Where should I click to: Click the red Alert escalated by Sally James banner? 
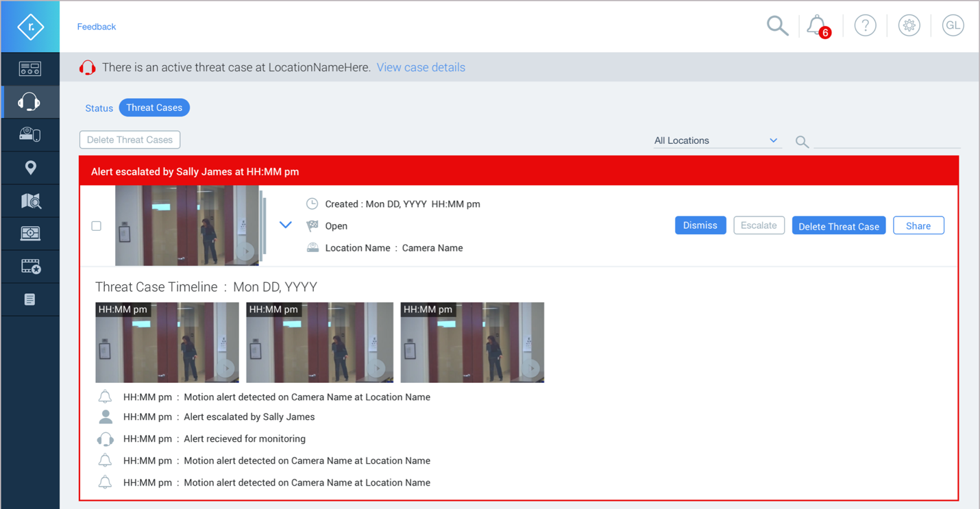(x=519, y=171)
